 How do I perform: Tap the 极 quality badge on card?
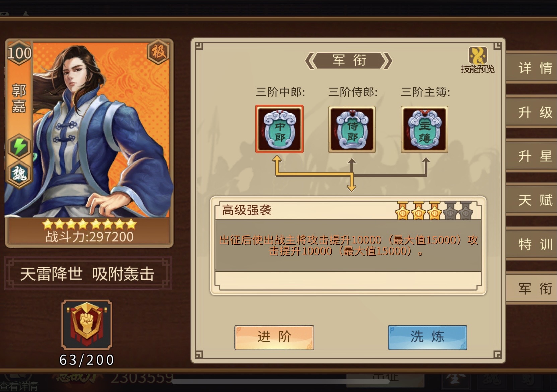coord(158,52)
